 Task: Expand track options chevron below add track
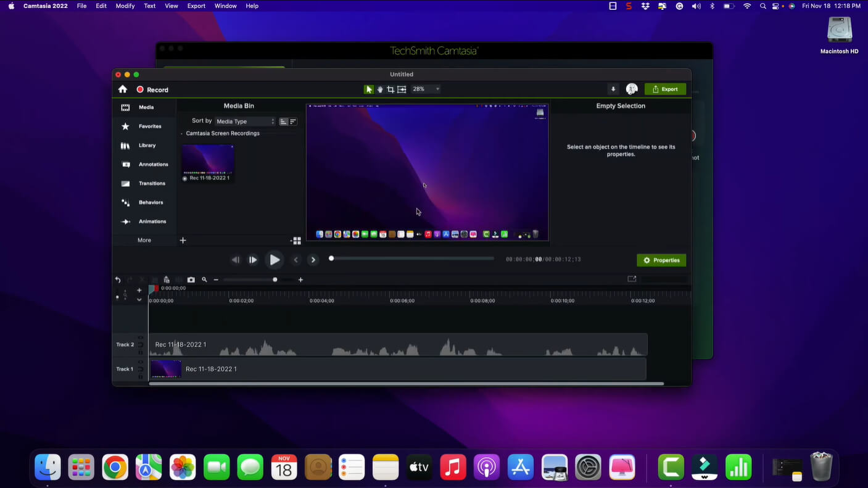[139, 300]
